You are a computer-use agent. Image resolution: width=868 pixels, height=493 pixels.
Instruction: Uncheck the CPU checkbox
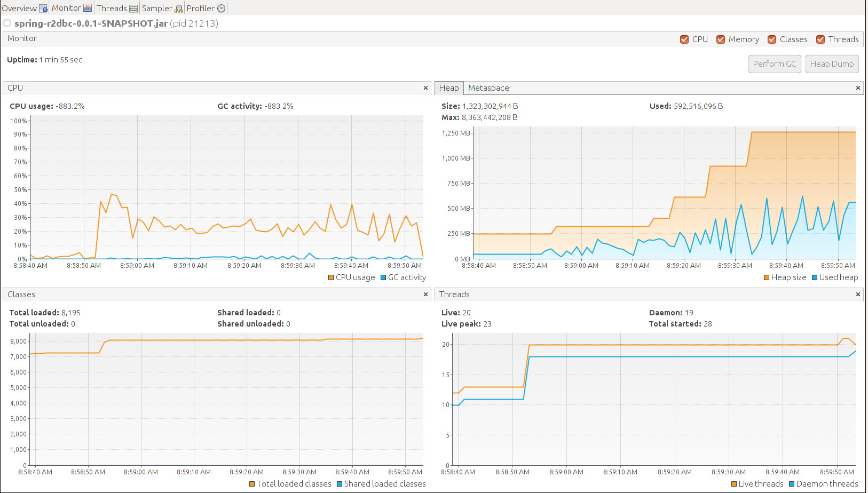[684, 39]
